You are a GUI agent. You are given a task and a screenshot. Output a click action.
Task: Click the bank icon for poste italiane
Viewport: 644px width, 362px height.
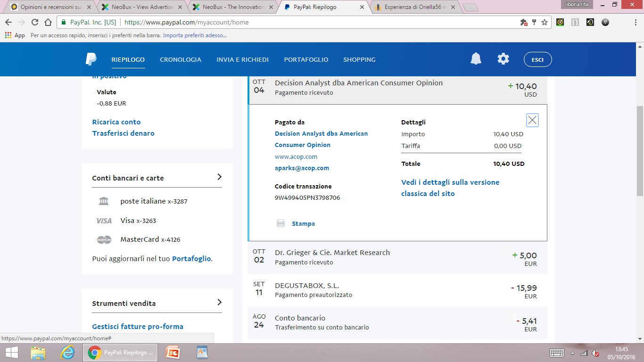[x=104, y=201]
